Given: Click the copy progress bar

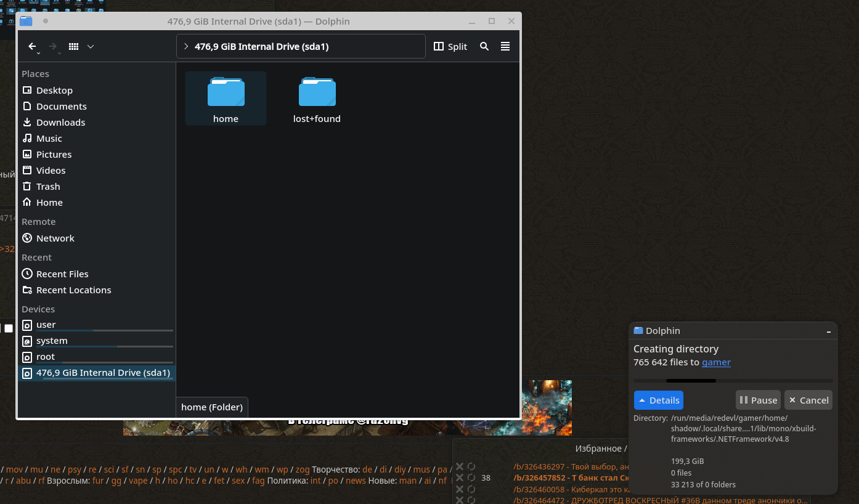Looking at the screenshot, I should [733, 381].
